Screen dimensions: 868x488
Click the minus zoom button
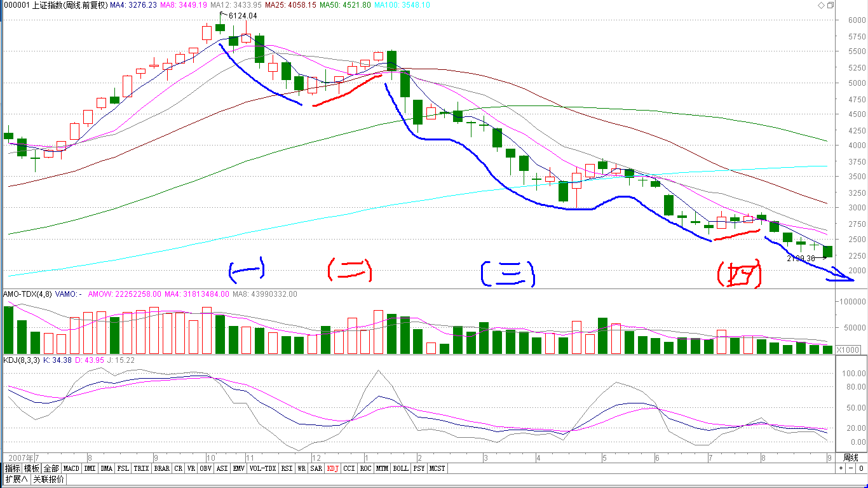(x=850, y=468)
